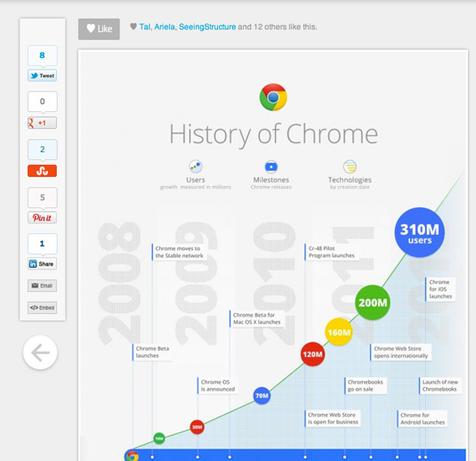Click the green 200M bubble
The image size is (476, 461).
pos(373,303)
